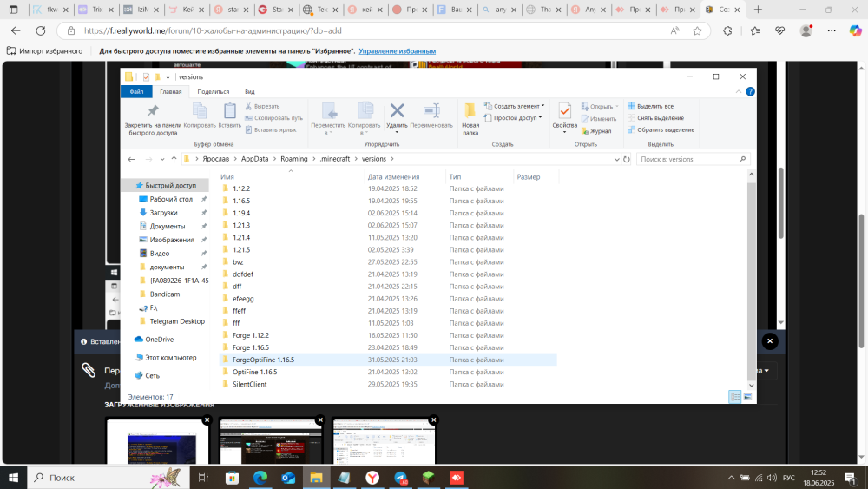
Task: Expand the chevron after the versions breadcrumb
Action: tap(392, 159)
